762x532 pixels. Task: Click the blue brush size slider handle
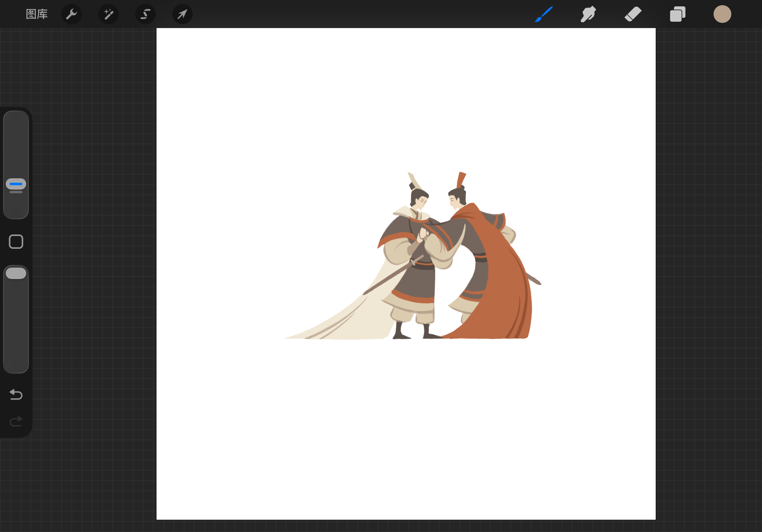[16, 184]
